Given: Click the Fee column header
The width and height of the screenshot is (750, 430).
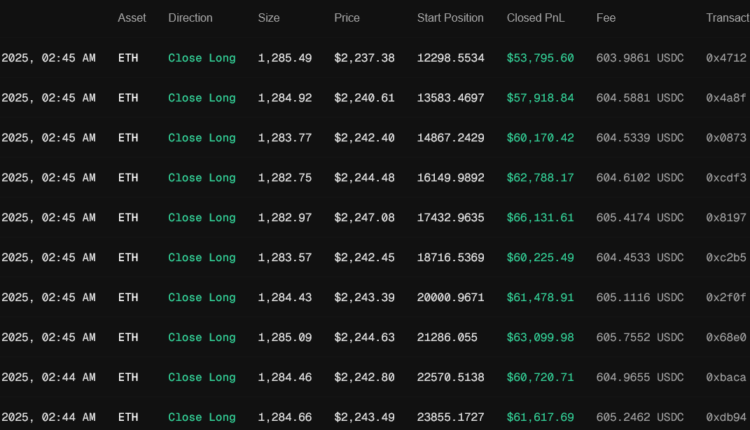Looking at the screenshot, I should pos(606,18).
